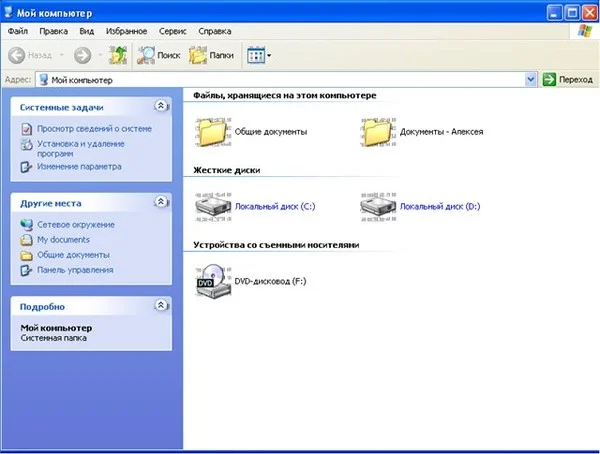Click the title bar computer icon

coord(8,12)
